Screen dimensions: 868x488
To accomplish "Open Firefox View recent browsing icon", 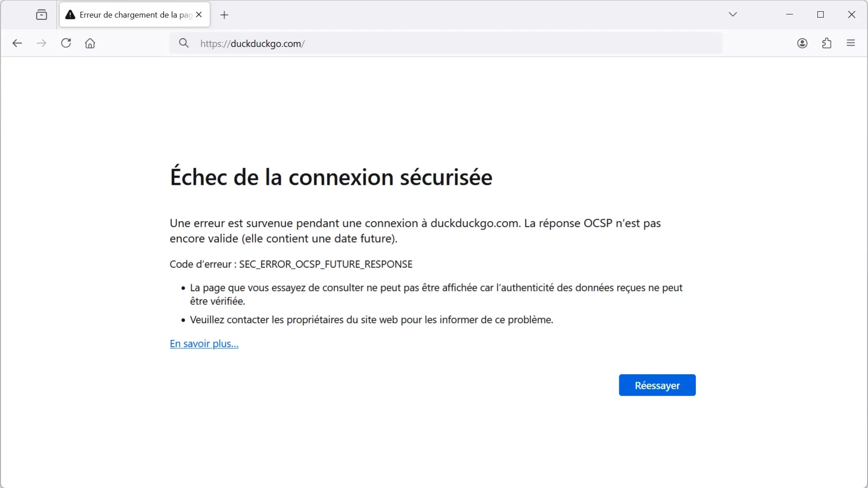I will pyautogui.click(x=42, y=14).
